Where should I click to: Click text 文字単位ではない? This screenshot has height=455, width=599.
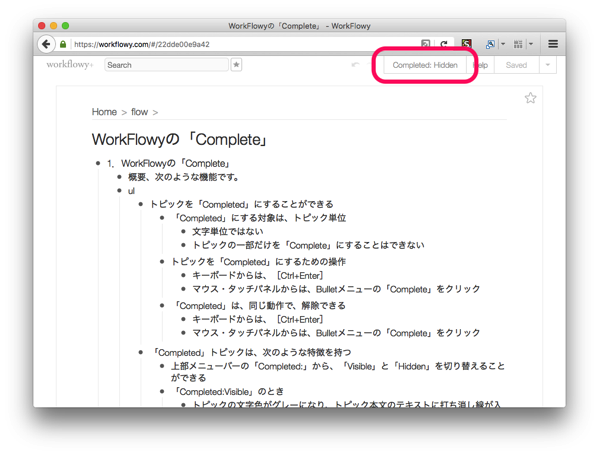[228, 232]
